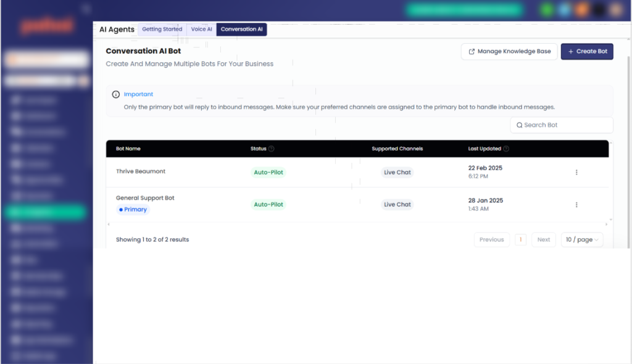
Task: Focus the Search Bot input field
Action: (562, 125)
